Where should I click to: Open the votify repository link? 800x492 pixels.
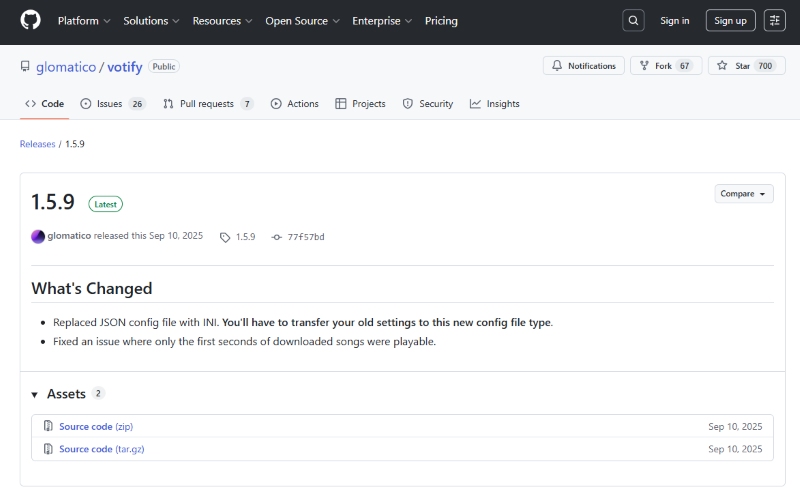click(x=124, y=67)
